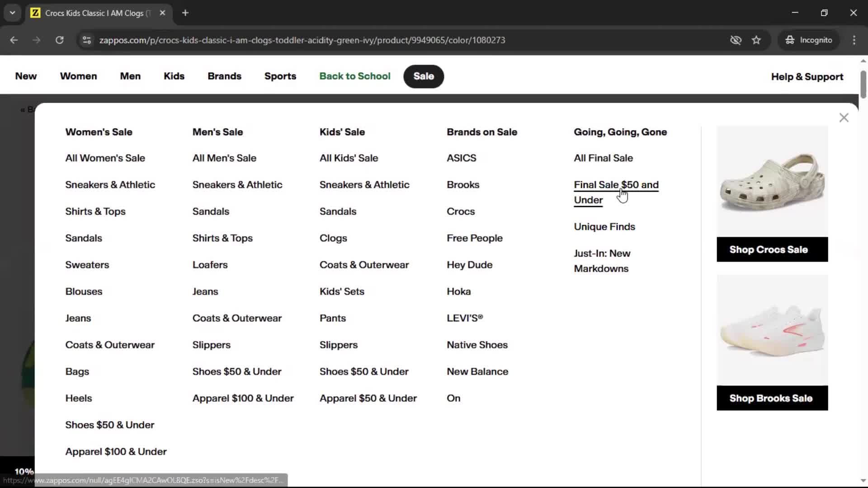The width and height of the screenshot is (868, 488).
Task: Click the browser back arrow
Action: point(14,40)
